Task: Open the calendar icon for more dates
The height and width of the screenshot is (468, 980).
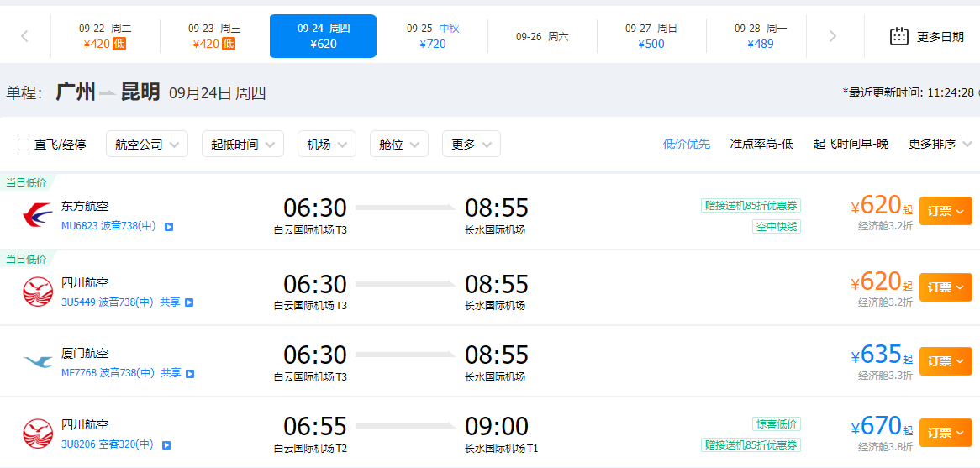Action: pyautogui.click(x=898, y=36)
